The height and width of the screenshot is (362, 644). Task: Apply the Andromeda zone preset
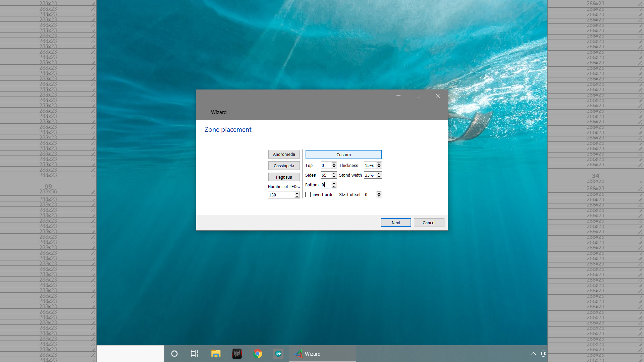(x=284, y=154)
